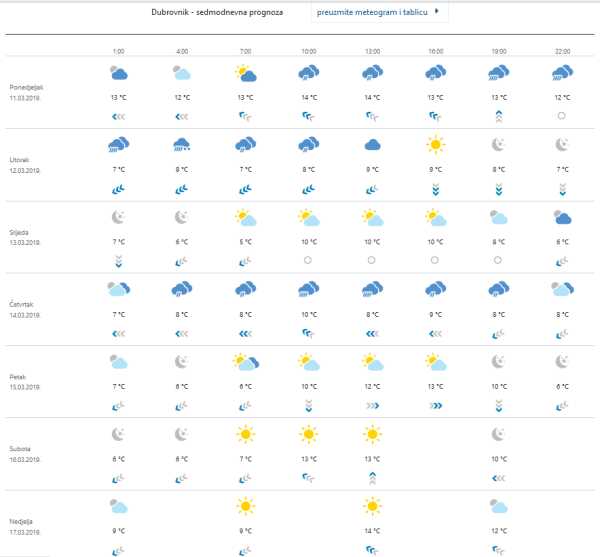600x557 pixels.
Task: Click Monday's 7:00 partly sunny icon
Action: tap(245, 73)
